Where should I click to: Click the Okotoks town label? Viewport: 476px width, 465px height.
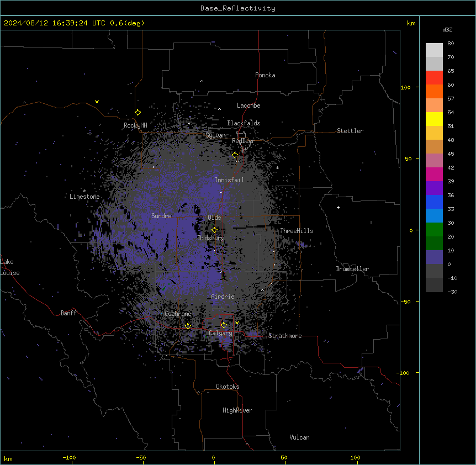click(228, 387)
